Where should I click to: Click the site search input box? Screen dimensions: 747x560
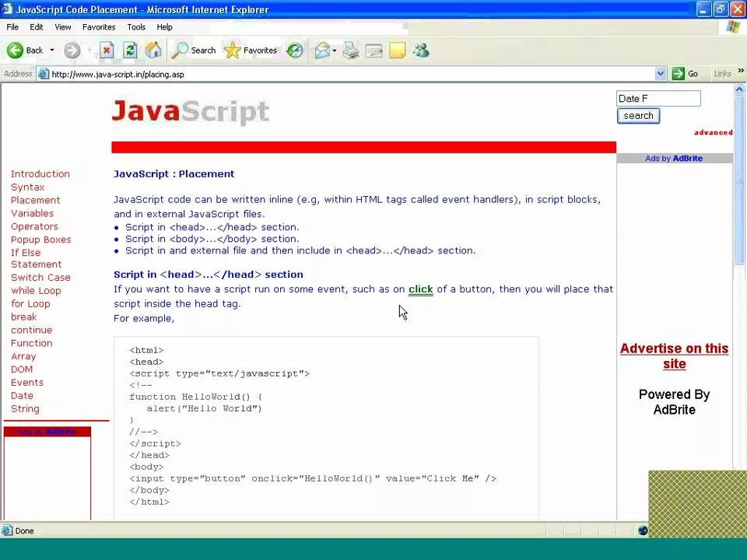(658, 99)
